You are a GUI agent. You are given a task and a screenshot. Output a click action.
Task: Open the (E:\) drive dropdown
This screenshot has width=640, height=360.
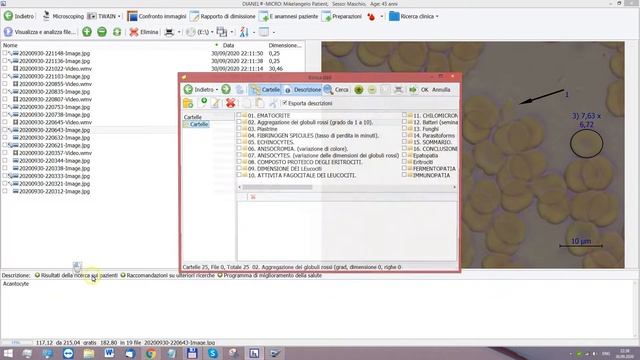pyautogui.click(x=212, y=32)
